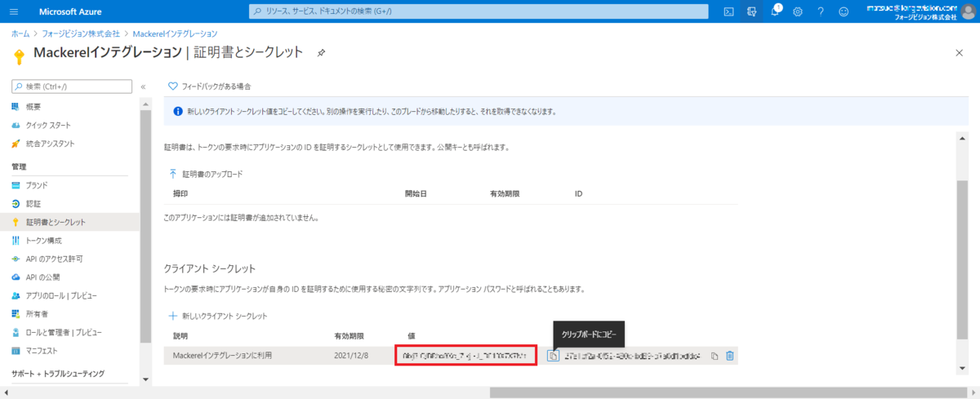The image size is (980, 399).
Task: Click 証明書のアップロード button
Action: [205, 174]
